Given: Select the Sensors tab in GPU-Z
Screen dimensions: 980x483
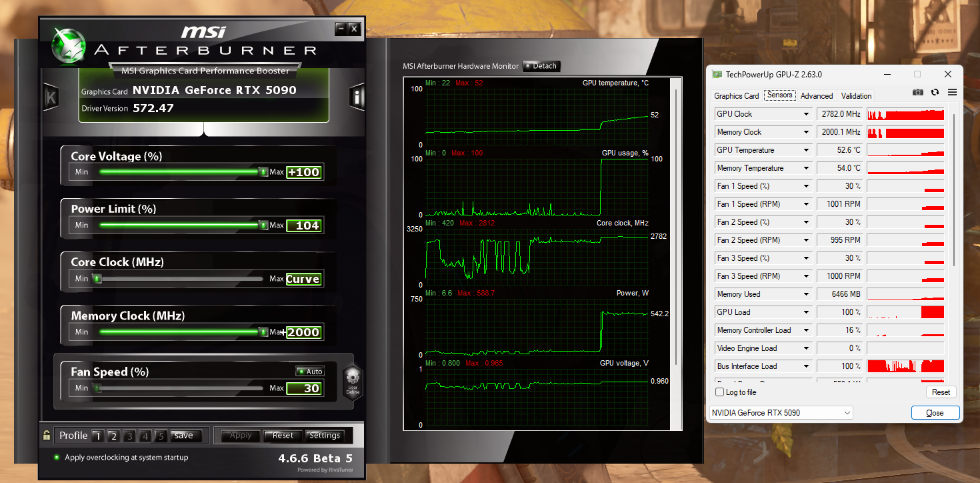Looking at the screenshot, I should [780, 95].
